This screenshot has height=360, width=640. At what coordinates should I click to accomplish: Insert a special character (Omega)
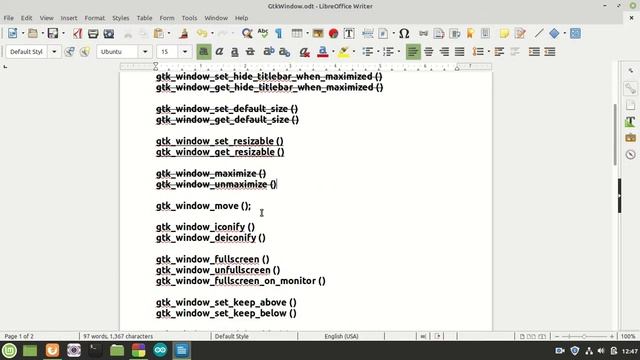(404, 33)
